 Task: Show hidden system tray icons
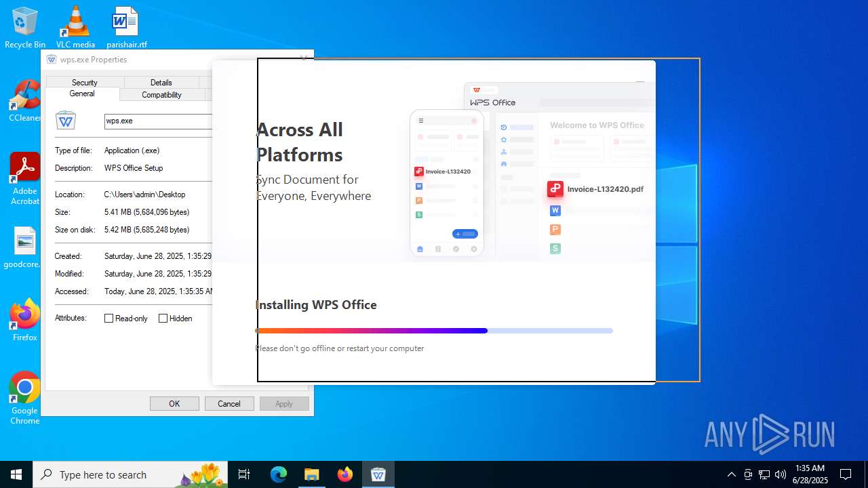coord(731,474)
